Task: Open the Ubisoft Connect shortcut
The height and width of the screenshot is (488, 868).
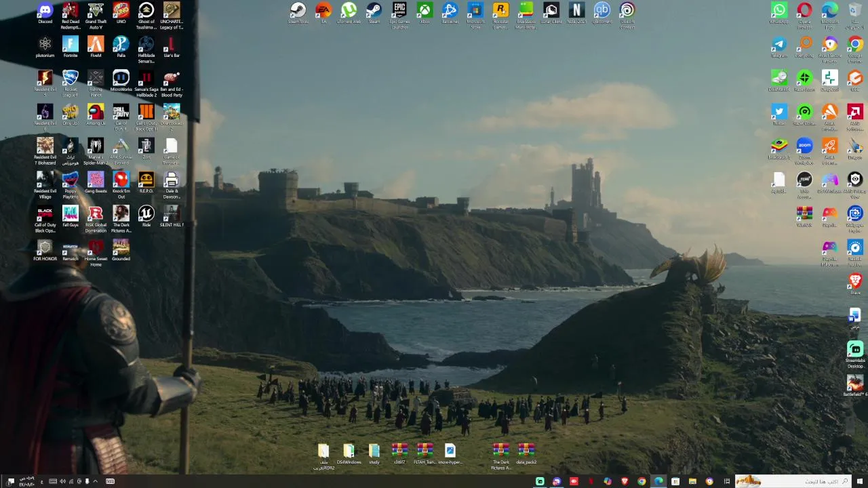Action: pos(627,16)
